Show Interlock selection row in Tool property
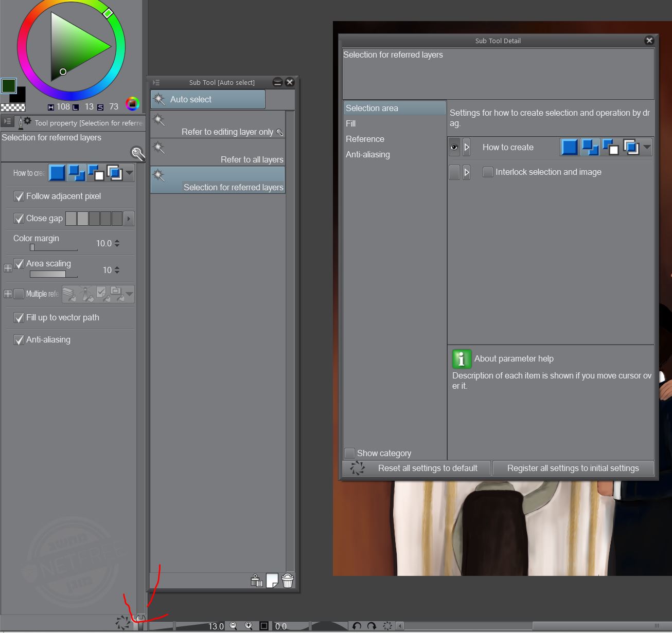Viewport: 672px width, 633px height. 454,172
